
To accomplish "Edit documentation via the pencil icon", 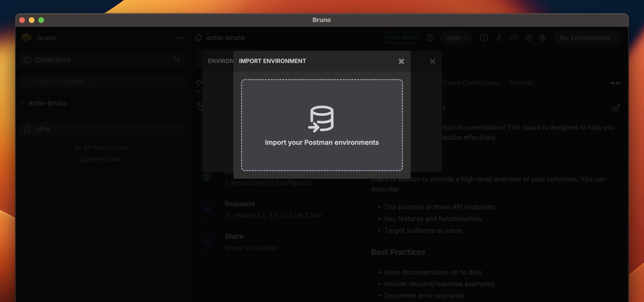I will click(x=616, y=108).
